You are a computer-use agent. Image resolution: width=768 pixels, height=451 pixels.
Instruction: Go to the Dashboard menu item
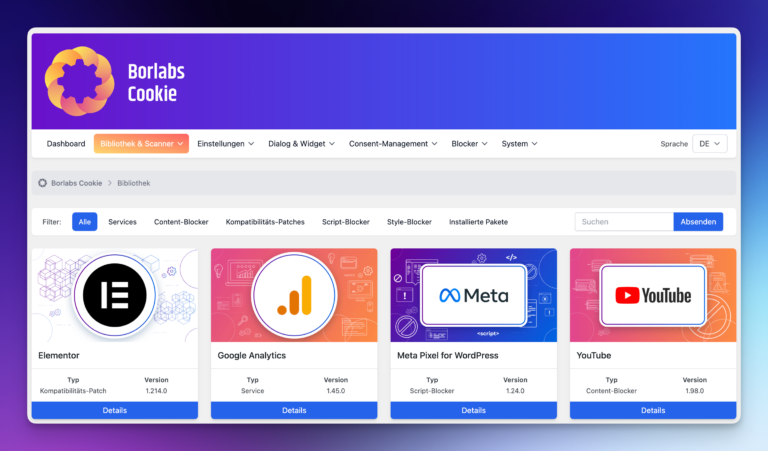(66, 143)
